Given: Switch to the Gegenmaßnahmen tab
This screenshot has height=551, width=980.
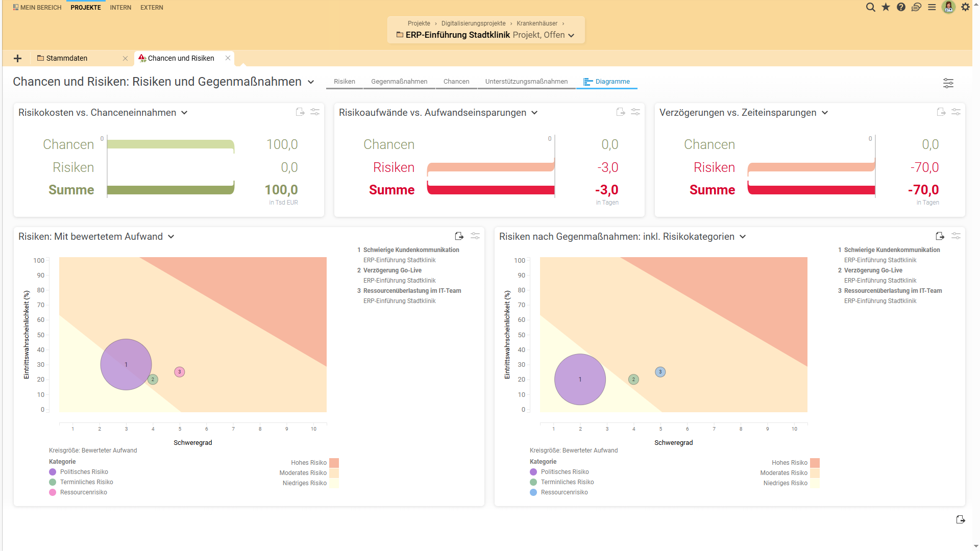Looking at the screenshot, I should pyautogui.click(x=399, y=82).
